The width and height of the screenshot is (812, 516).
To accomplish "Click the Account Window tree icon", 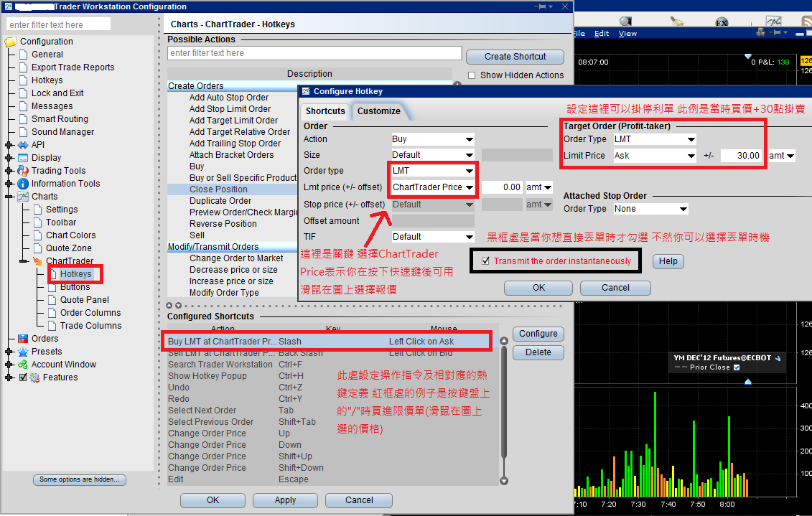I will click(23, 365).
